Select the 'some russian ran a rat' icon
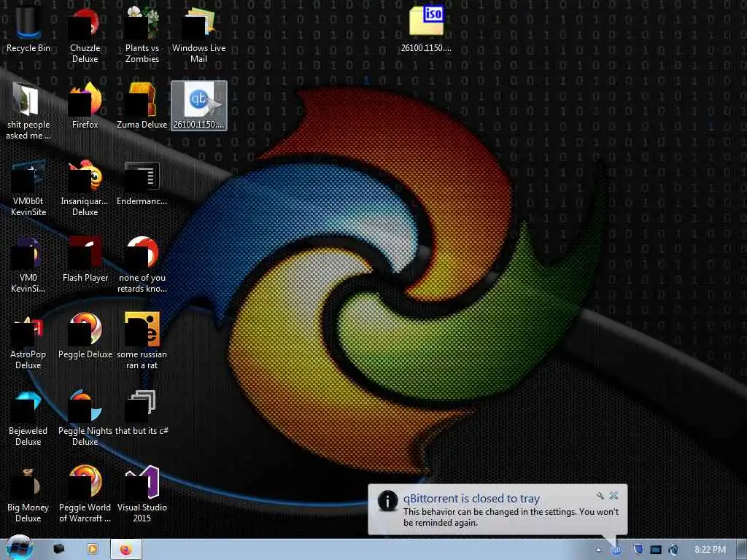 [142, 341]
